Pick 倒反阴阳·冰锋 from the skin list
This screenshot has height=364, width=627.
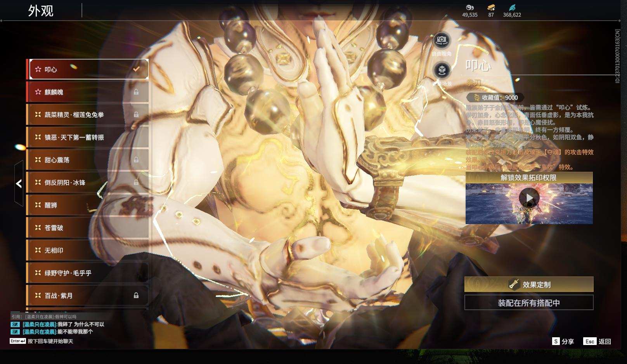click(x=88, y=182)
